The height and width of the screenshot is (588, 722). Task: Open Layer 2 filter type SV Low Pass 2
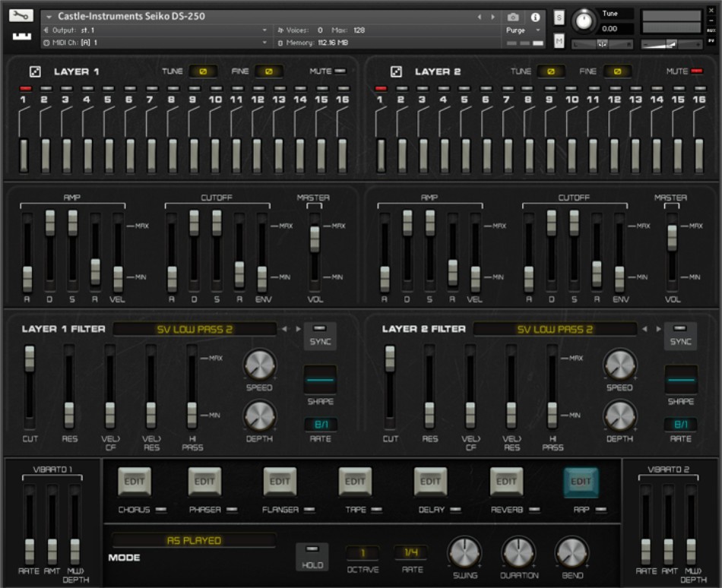tap(555, 330)
